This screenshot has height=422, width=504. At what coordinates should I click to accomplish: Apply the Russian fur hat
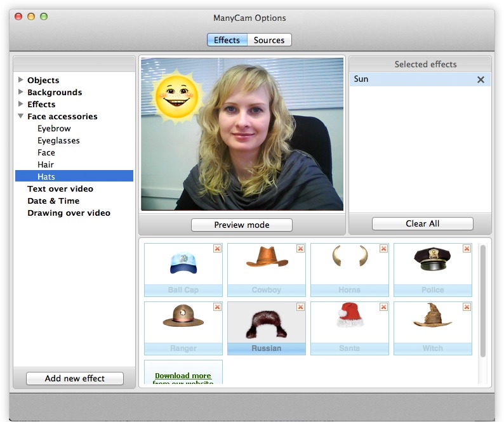(x=266, y=323)
